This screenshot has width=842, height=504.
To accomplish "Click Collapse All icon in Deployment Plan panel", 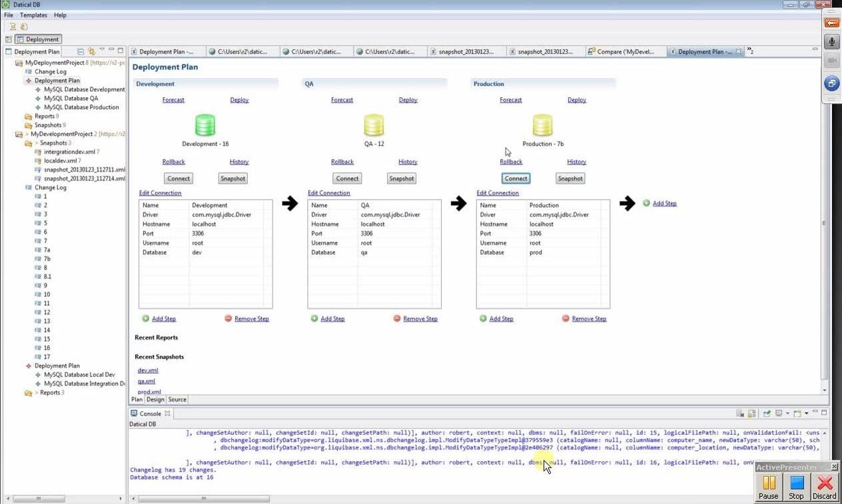I will click(81, 51).
